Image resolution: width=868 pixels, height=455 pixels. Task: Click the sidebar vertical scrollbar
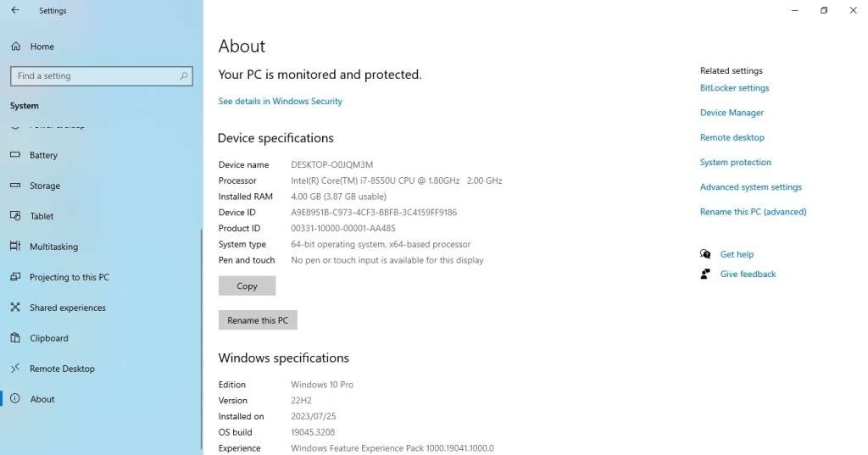click(x=202, y=338)
